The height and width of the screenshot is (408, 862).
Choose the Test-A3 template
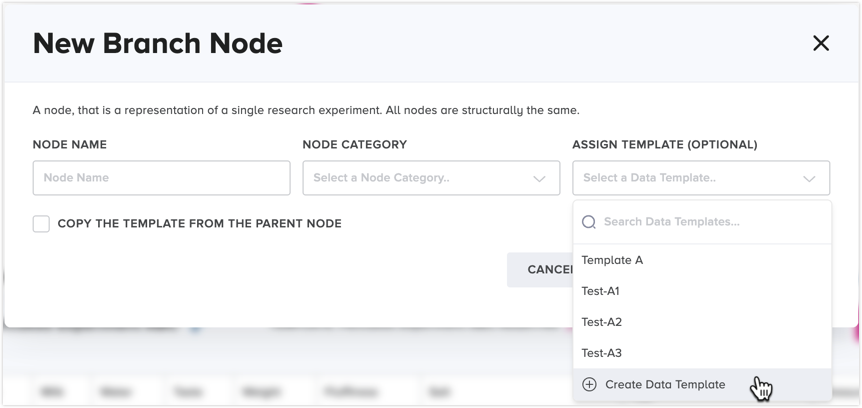[x=702, y=352]
